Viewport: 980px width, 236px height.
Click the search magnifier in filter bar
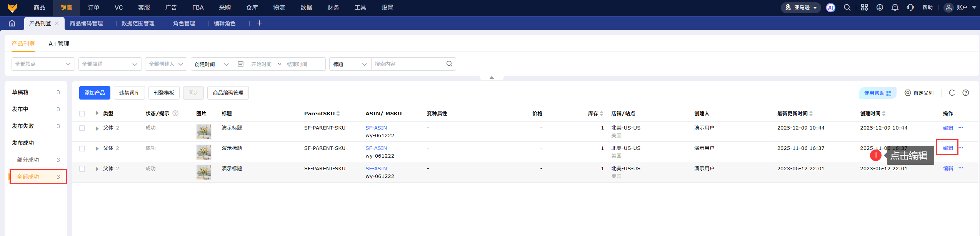pyautogui.click(x=449, y=64)
